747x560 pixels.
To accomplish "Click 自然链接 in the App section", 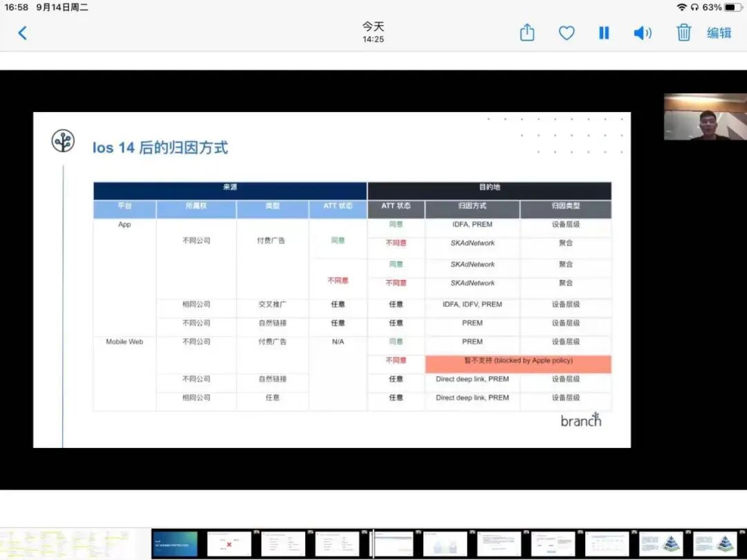I will tap(273, 323).
